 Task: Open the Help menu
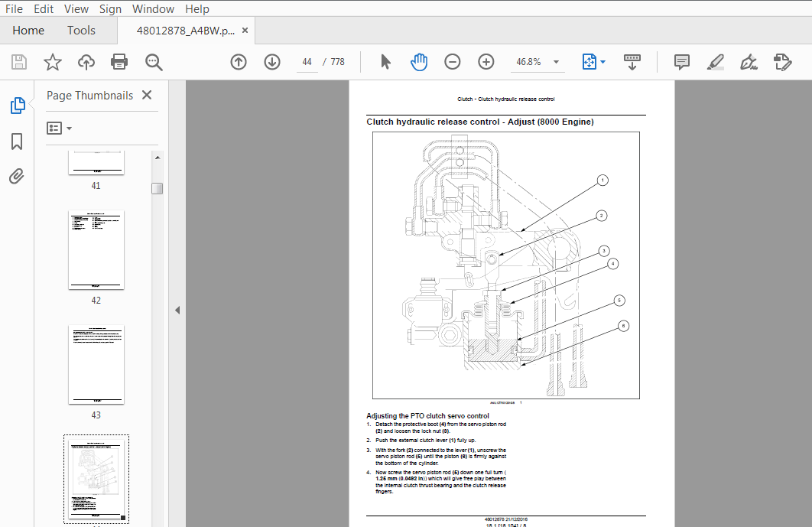(197, 9)
